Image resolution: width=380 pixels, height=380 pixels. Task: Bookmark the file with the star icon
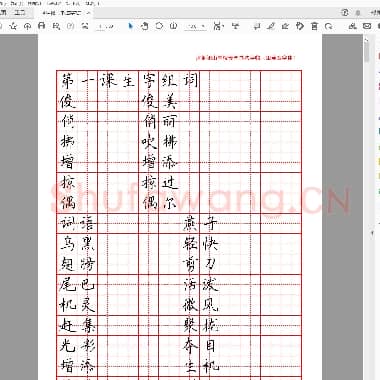[x=13, y=26]
